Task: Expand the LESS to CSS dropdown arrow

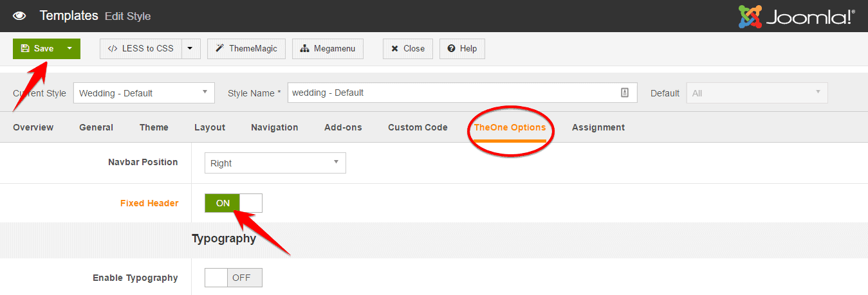Action: [190, 49]
